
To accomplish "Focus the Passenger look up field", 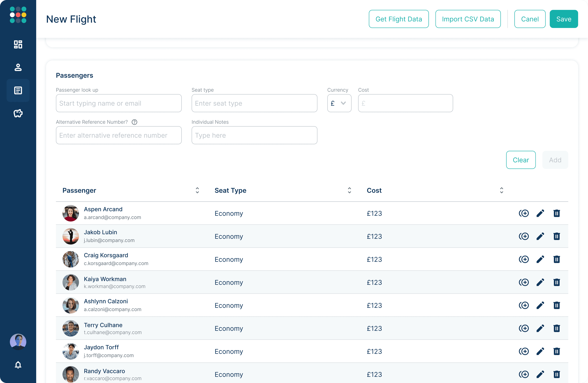I will point(119,103).
